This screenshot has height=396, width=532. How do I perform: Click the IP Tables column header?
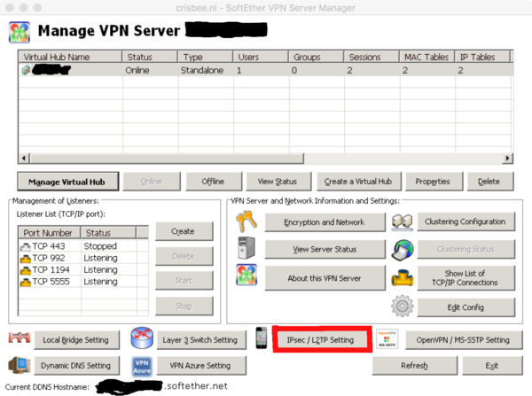482,57
